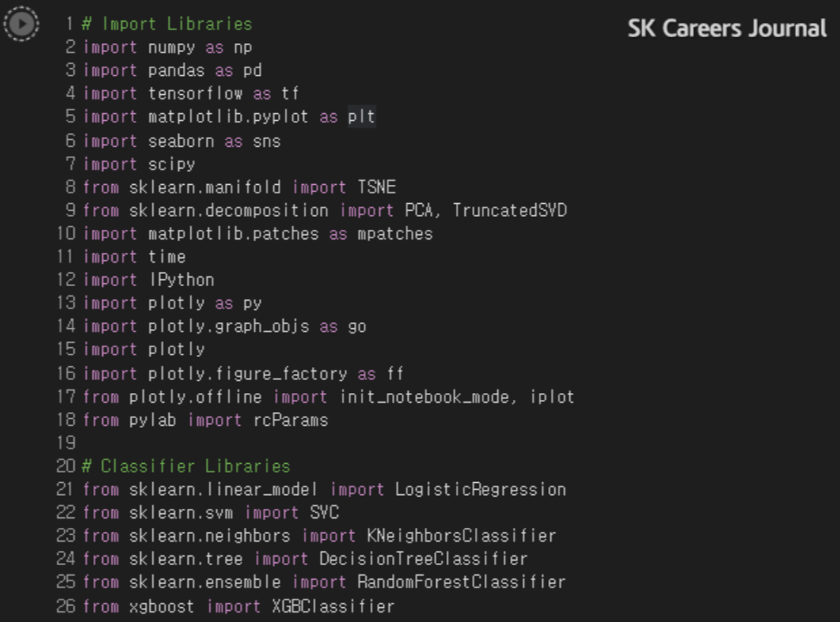Click the 'import time' line

click(135, 257)
